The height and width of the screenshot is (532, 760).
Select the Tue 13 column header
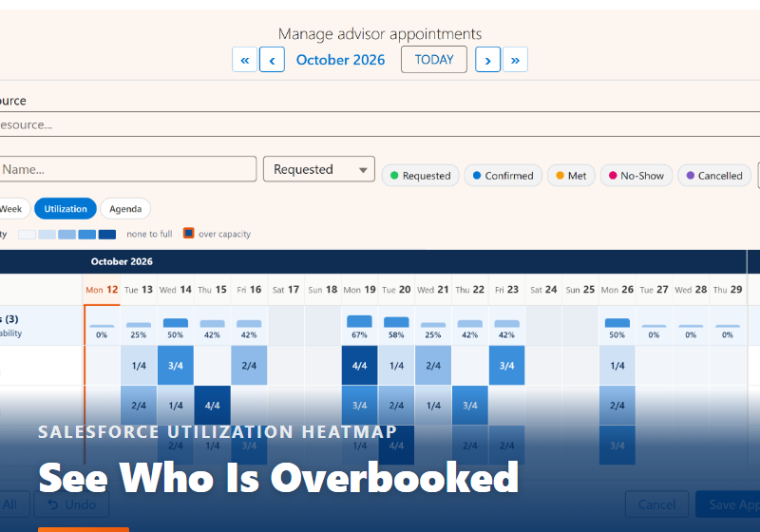click(x=139, y=290)
